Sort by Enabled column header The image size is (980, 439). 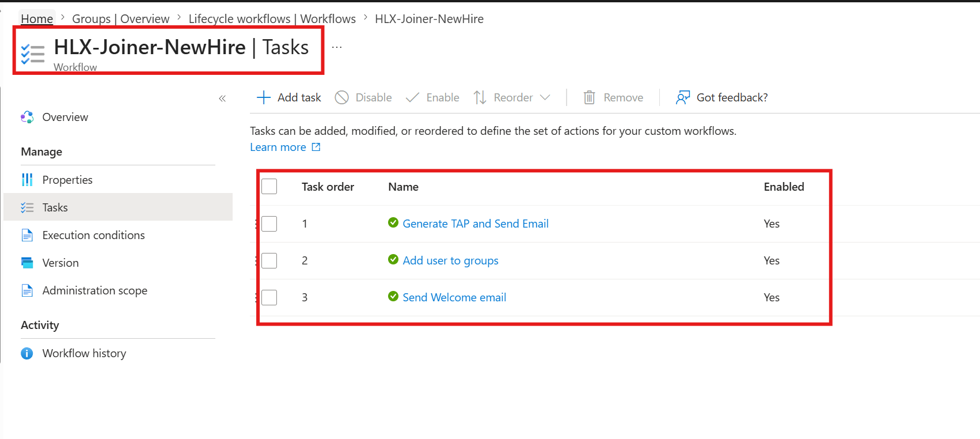tap(784, 187)
